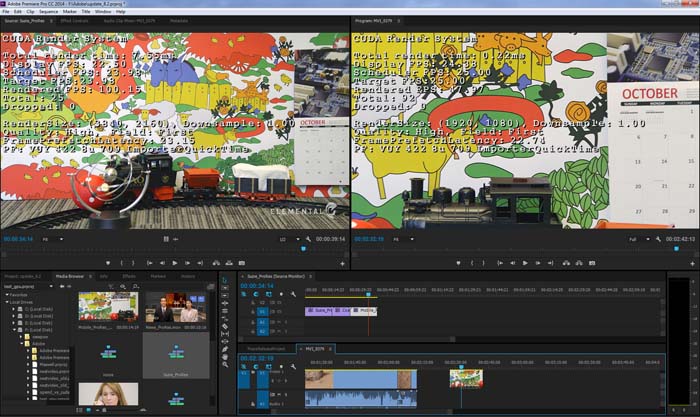Select the Selection tool in Tools panel
The width and height of the screenshot is (700, 417).
(x=225, y=280)
